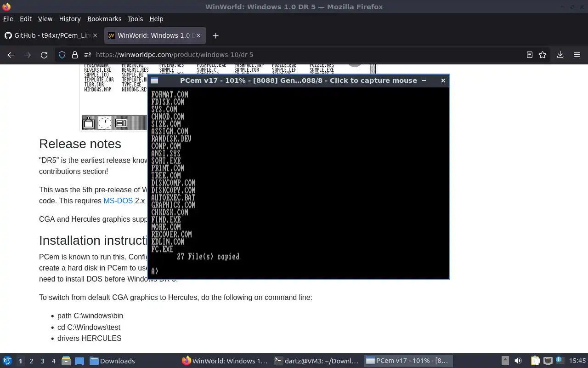Open Downloads folder taskbar entry

[113, 361]
